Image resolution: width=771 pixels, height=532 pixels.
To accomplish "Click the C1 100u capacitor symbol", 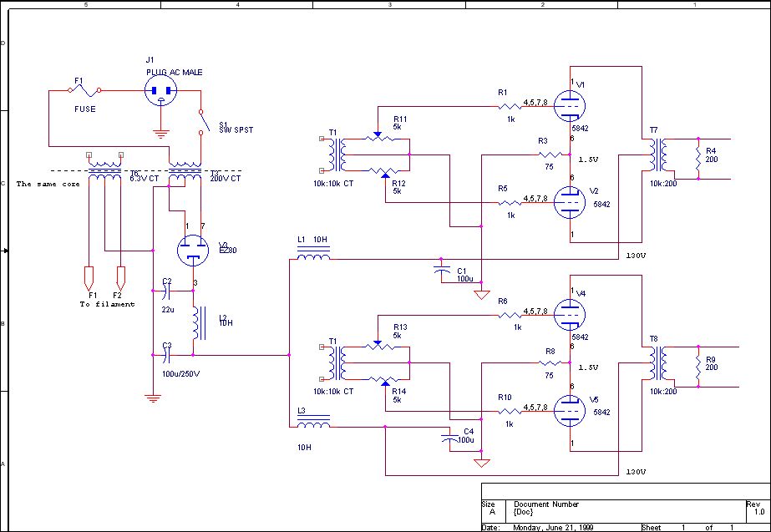I will coord(441,268).
